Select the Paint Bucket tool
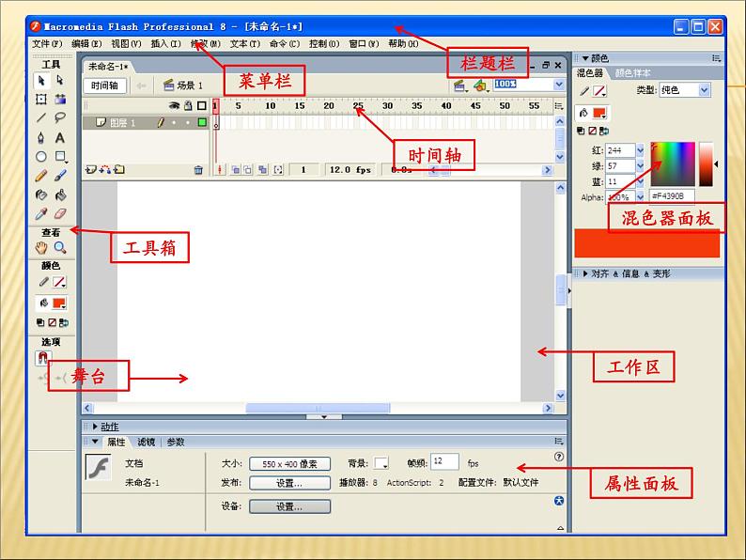This screenshot has width=746, height=560. coord(60,194)
